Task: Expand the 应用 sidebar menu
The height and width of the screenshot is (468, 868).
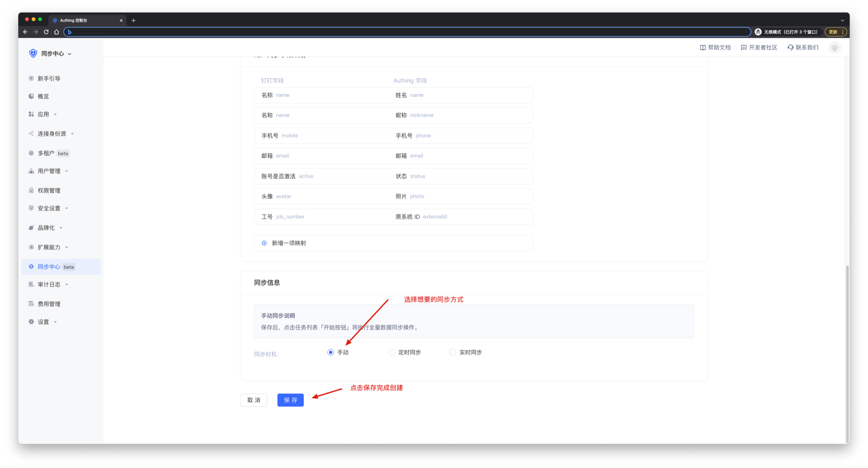Action: [43, 114]
